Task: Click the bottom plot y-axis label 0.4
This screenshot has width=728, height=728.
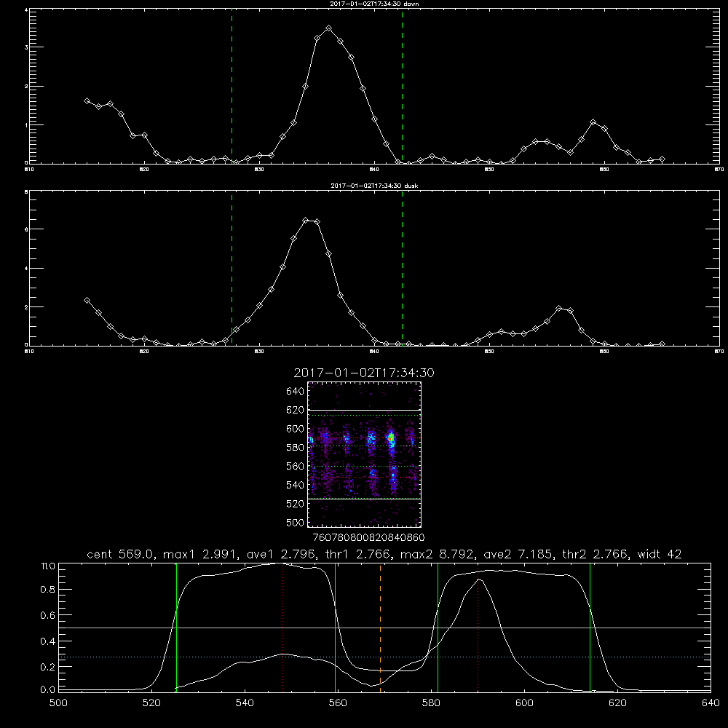Action: pyautogui.click(x=48, y=641)
